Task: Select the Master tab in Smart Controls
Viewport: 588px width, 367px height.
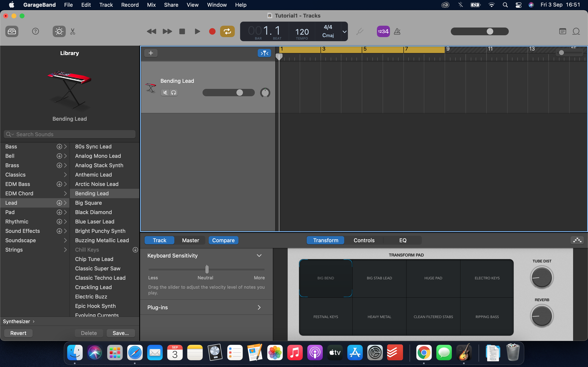Action: point(190,240)
